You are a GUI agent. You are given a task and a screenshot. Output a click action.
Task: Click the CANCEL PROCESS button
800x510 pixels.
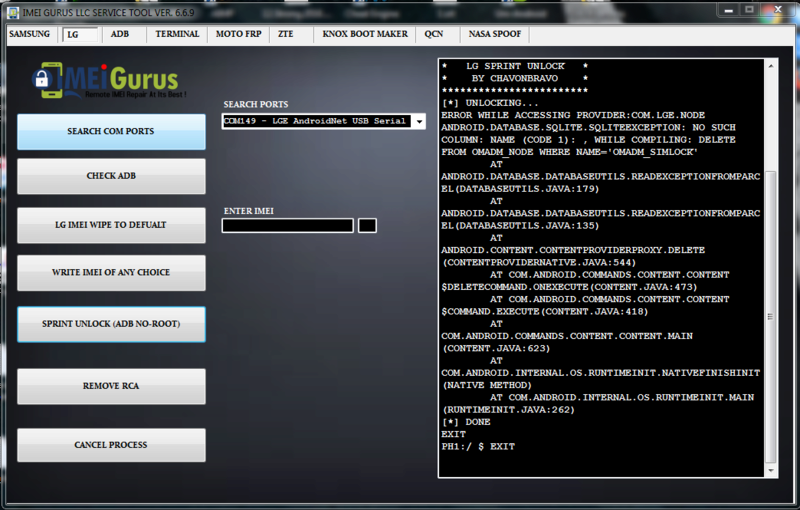[x=111, y=445]
